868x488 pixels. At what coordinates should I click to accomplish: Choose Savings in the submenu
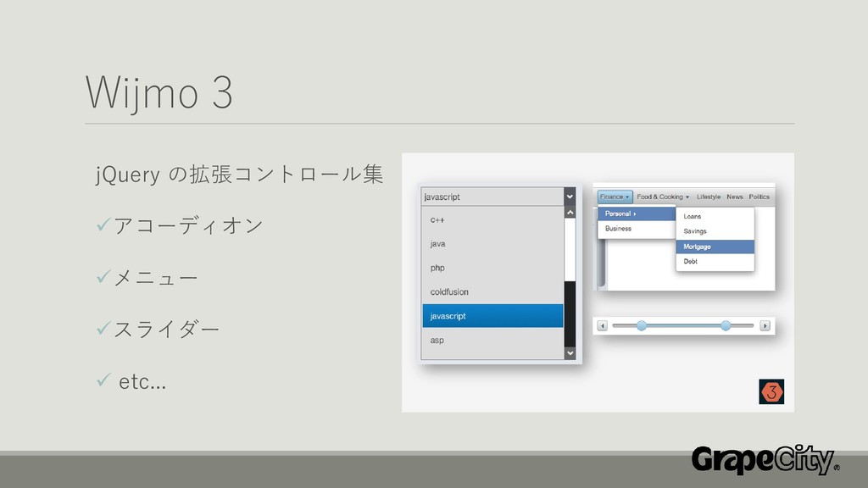click(715, 231)
